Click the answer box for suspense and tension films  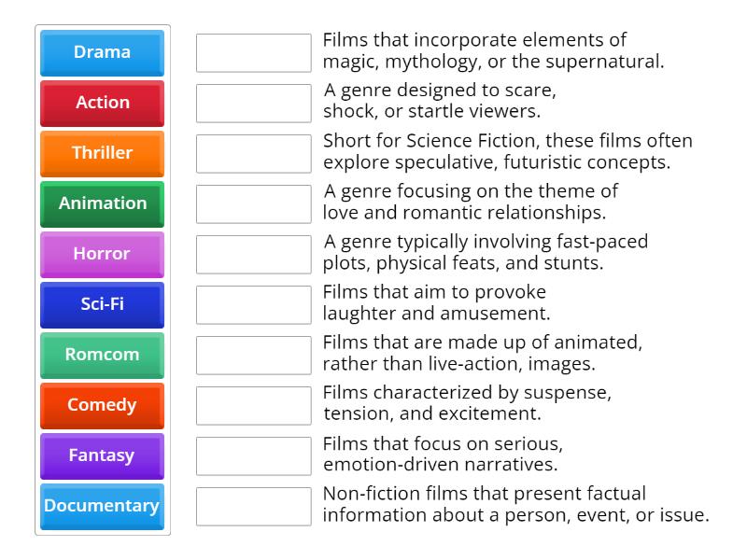point(252,405)
